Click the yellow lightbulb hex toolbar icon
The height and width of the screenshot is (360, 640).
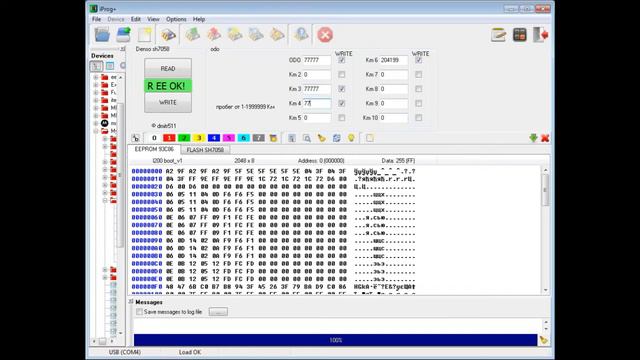pos(351,138)
